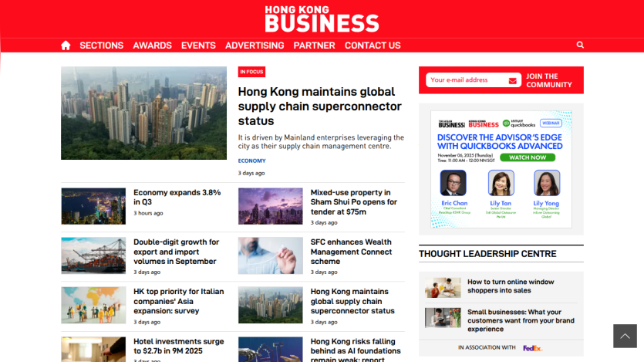Click the hotel room thumbnail
Viewport: 644px width, 362px height.
(x=93, y=349)
